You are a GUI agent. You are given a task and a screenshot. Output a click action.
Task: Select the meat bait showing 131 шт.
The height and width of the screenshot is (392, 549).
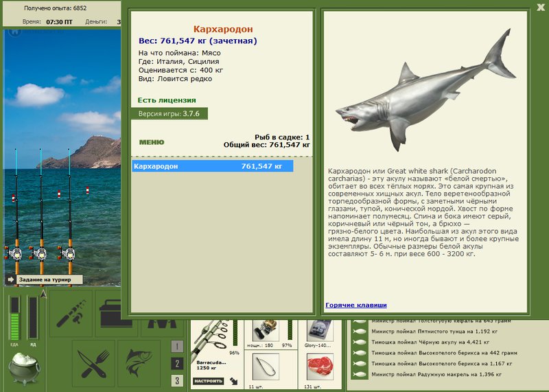point(320,367)
